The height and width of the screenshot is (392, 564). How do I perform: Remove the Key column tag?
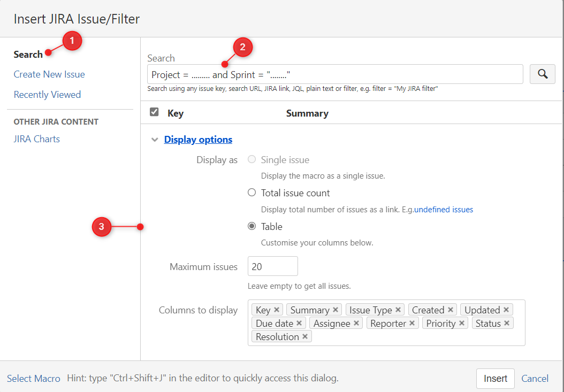click(277, 310)
